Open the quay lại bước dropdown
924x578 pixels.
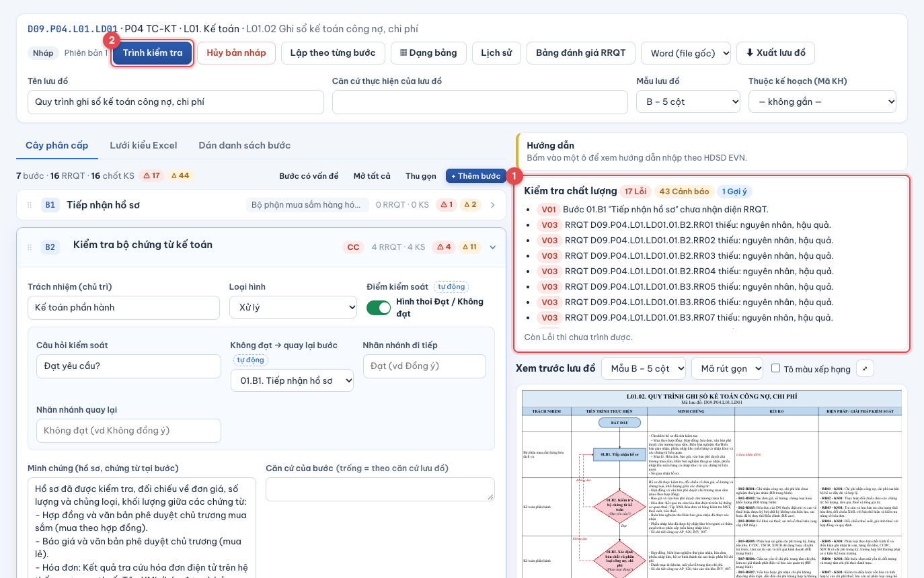click(x=293, y=380)
